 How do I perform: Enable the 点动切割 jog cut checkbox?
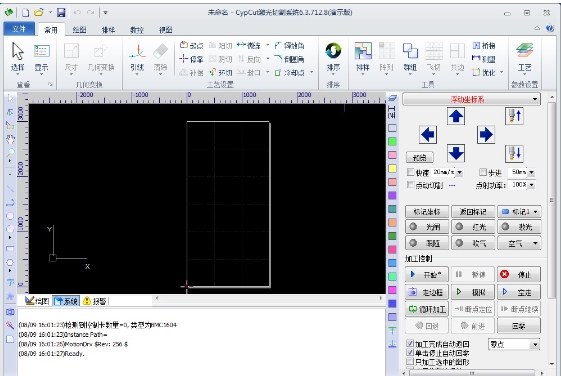click(411, 185)
